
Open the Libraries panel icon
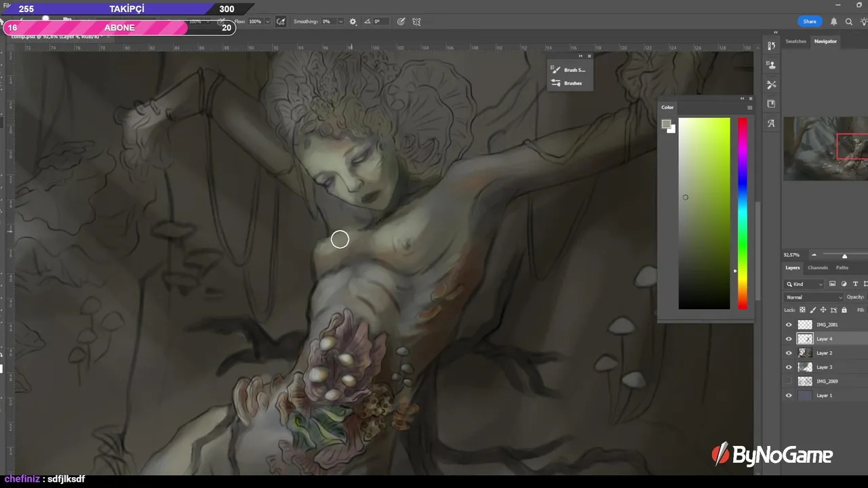point(771,104)
